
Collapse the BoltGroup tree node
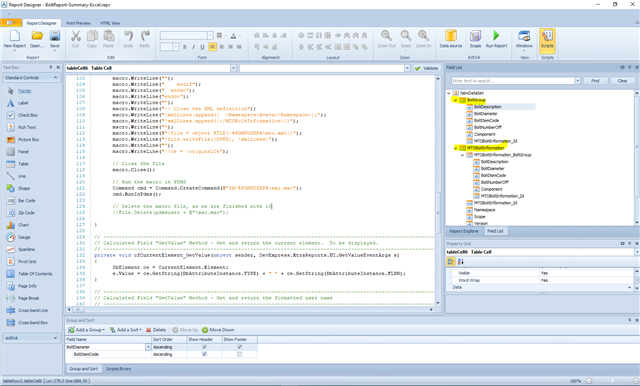tap(456, 100)
